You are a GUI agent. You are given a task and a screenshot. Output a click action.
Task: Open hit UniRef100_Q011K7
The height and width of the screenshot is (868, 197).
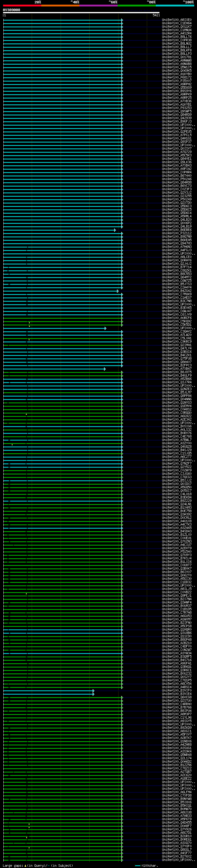(x=177, y=26)
